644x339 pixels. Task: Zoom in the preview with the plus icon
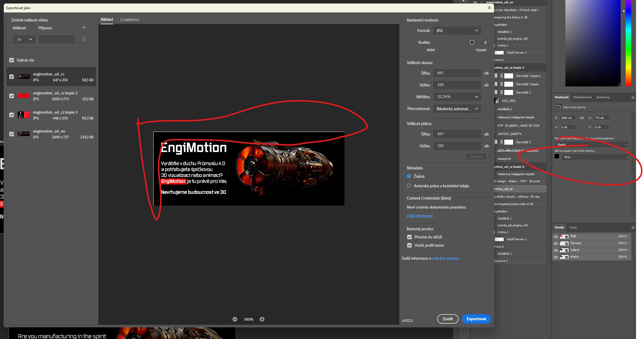pos(262,319)
